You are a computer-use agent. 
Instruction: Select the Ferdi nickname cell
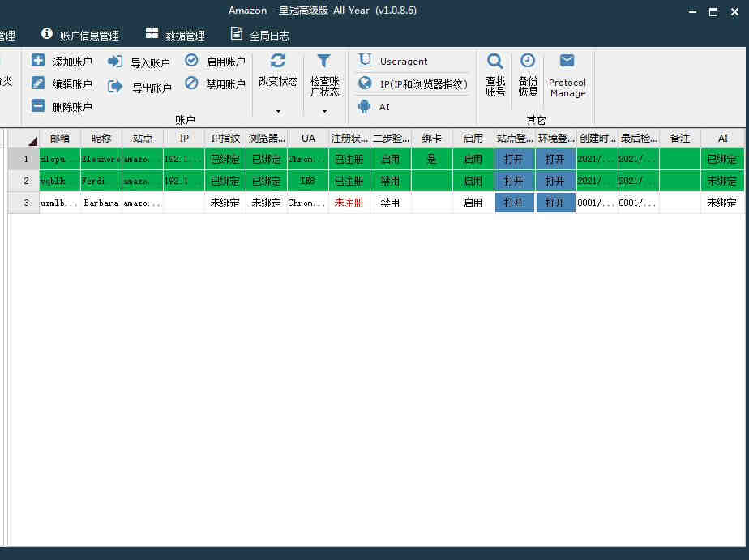click(101, 181)
